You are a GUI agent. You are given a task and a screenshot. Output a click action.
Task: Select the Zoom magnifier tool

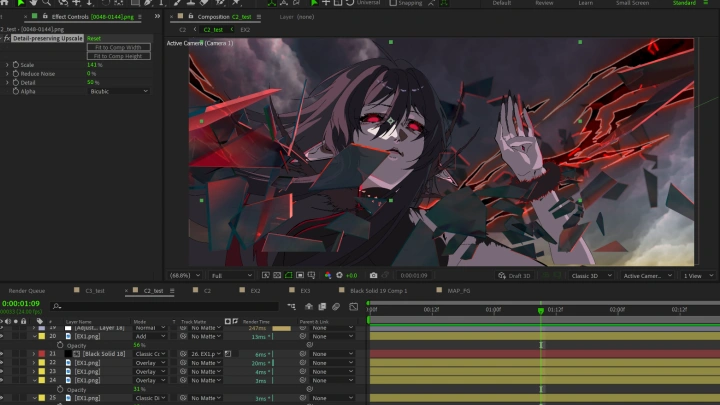(x=46, y=3)
